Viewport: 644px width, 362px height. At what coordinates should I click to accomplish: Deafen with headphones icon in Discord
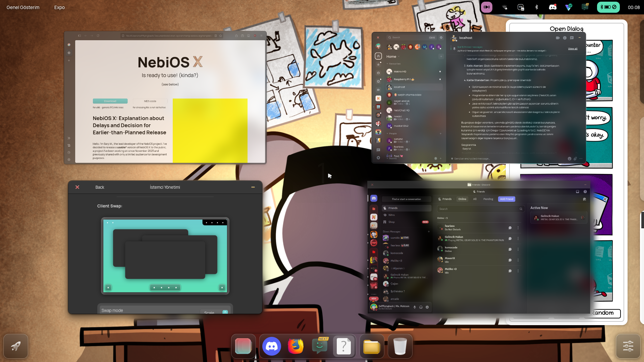point(421,307)
